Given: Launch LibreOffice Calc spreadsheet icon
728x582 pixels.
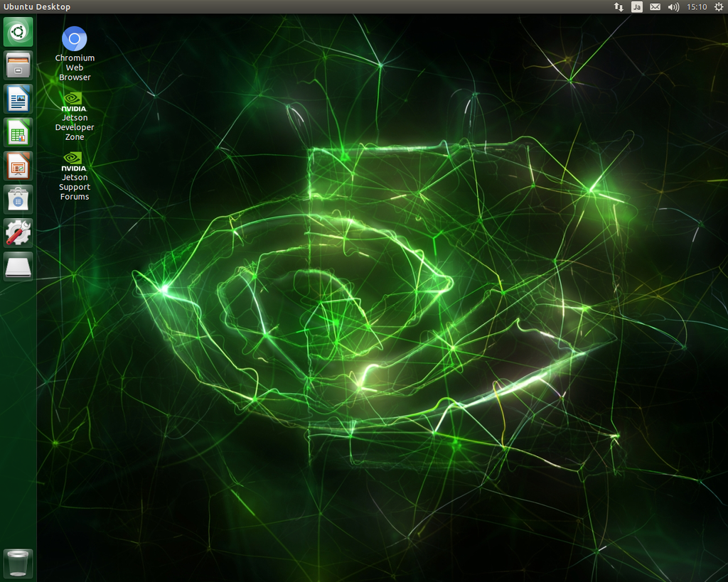Looking at the screenshot, I should tap(18, 132).
